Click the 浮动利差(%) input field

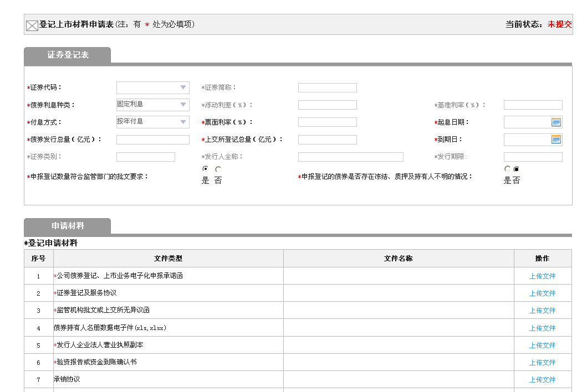328,105
